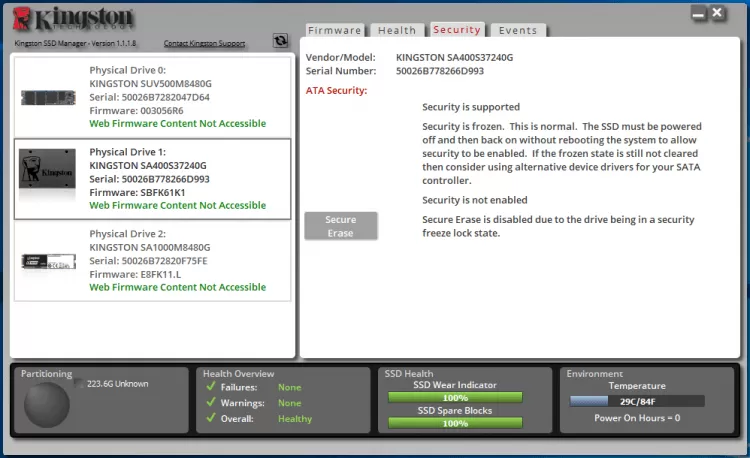
Task: Click the SUV500M8480G drive thumbnail image
Action: coord(47,97)
